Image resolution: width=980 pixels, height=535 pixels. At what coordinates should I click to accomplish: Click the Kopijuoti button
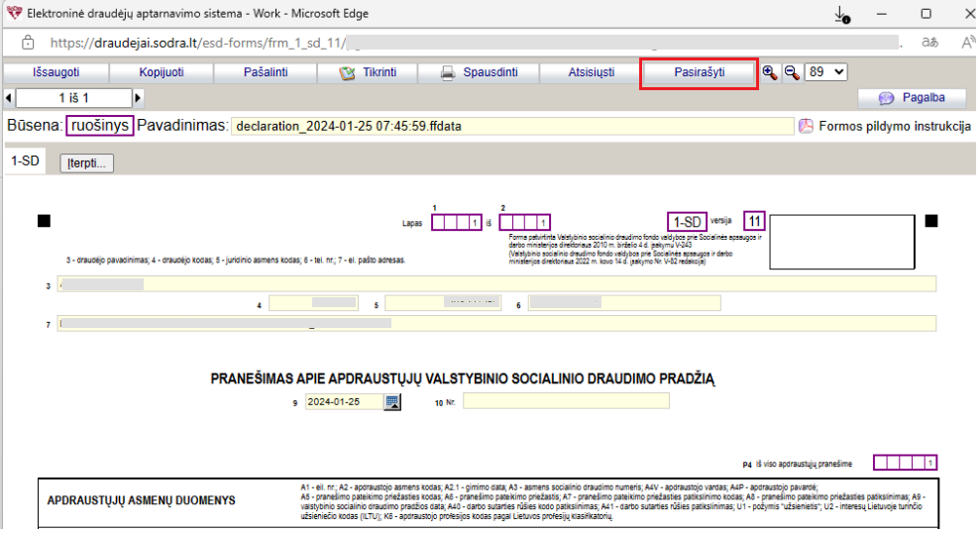click(x=161, y=72)
